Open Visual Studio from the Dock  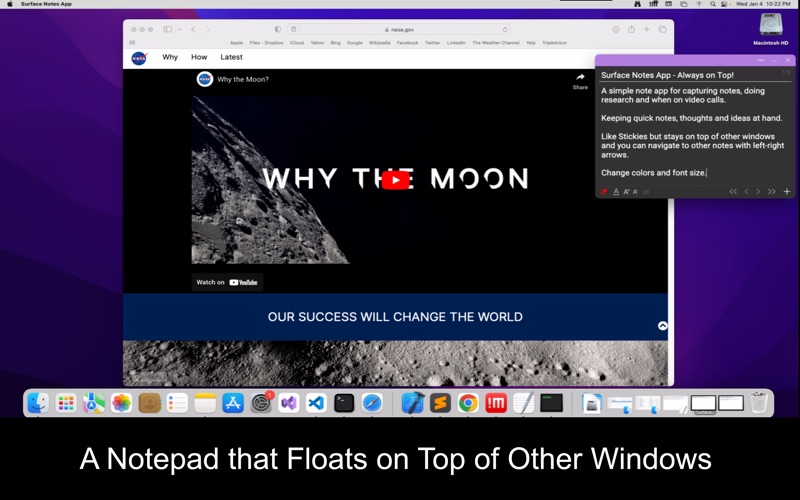coord(288,403)
